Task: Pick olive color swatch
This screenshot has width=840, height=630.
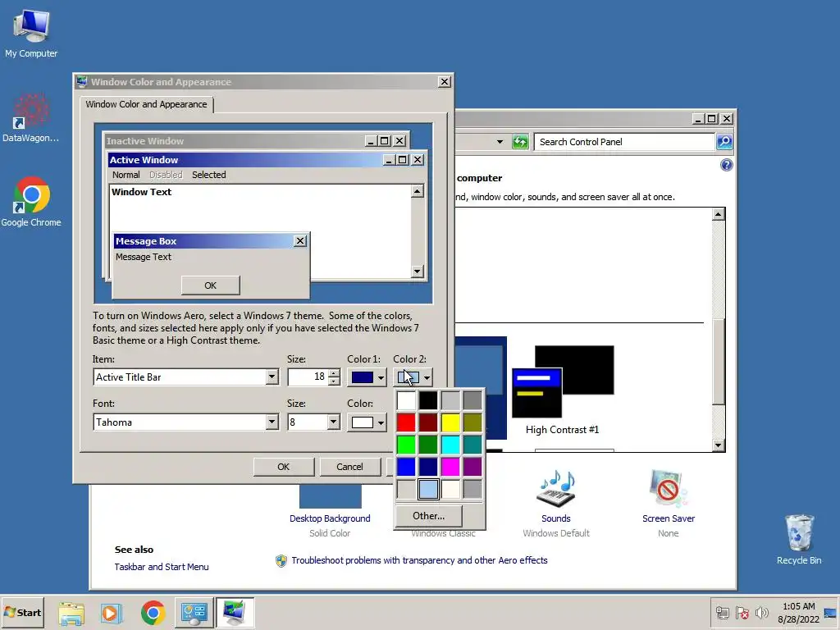Action: pos(472,422)
